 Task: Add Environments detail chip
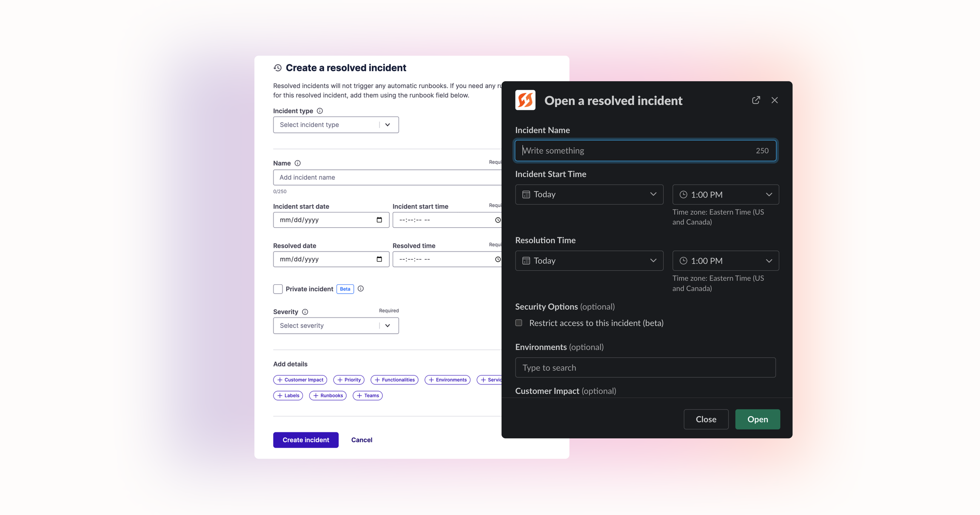[447, 380]
